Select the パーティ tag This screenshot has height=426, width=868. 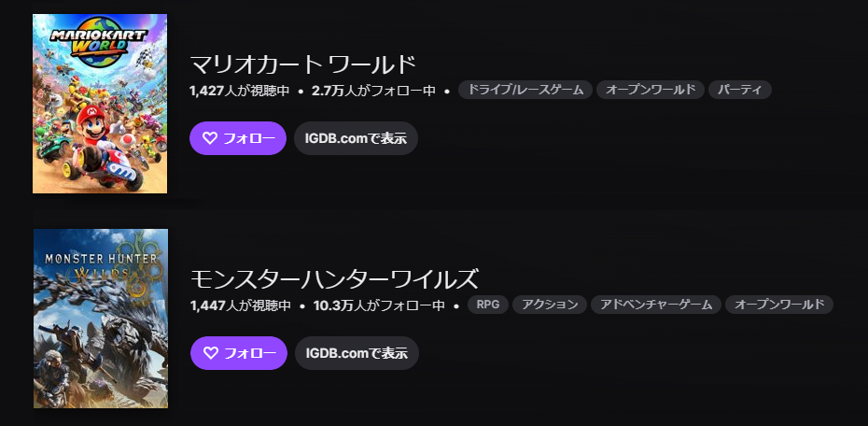[x=739, y=91]
